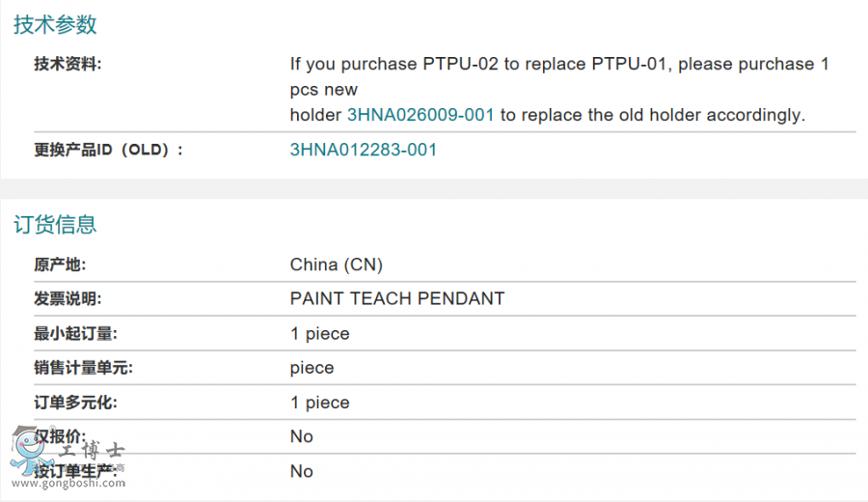Screen dimensions: 868x502
Task: Click the PAINT TEACH PENDANT invoice description
Action: click(397, 298)
